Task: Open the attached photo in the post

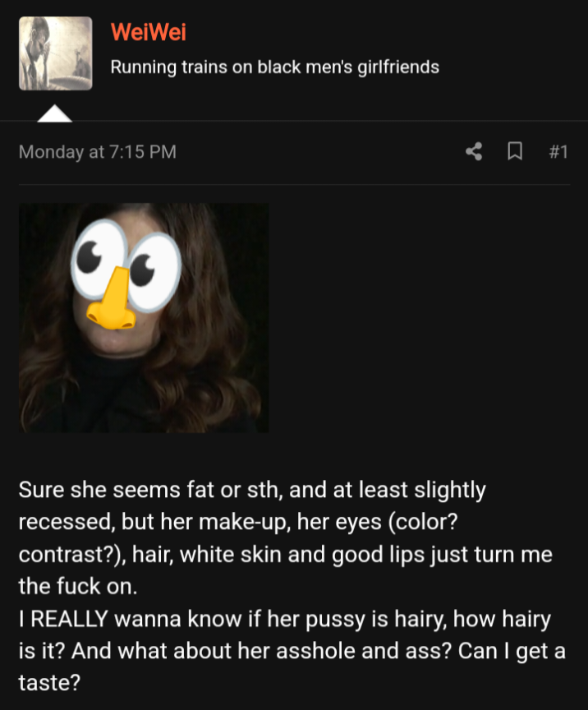Action: click(144, 318)
